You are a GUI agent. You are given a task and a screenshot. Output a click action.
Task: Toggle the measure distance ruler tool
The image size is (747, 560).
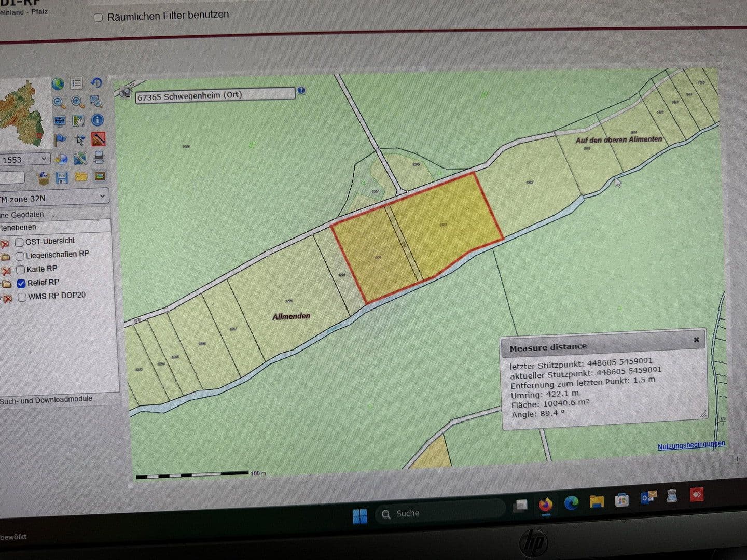[x=99, y=139]
